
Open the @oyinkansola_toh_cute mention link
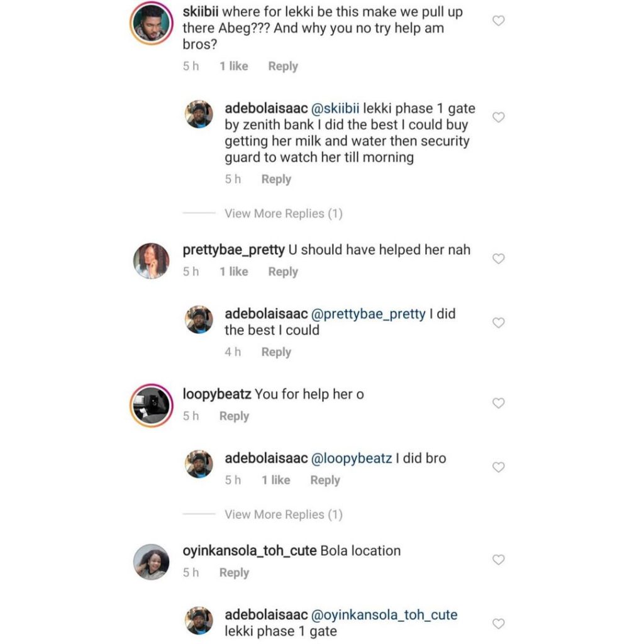point(384,614)
